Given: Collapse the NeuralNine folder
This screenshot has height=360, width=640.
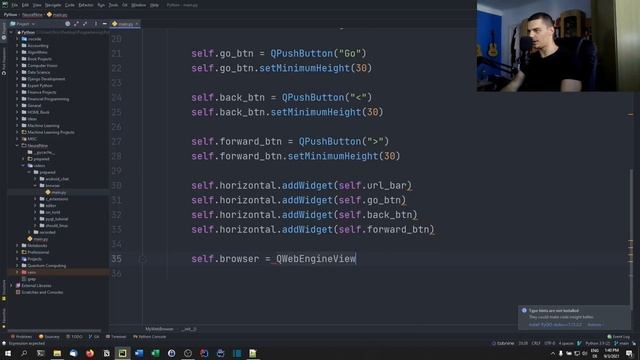Looking at the screenshot, I should click(17, 146).
